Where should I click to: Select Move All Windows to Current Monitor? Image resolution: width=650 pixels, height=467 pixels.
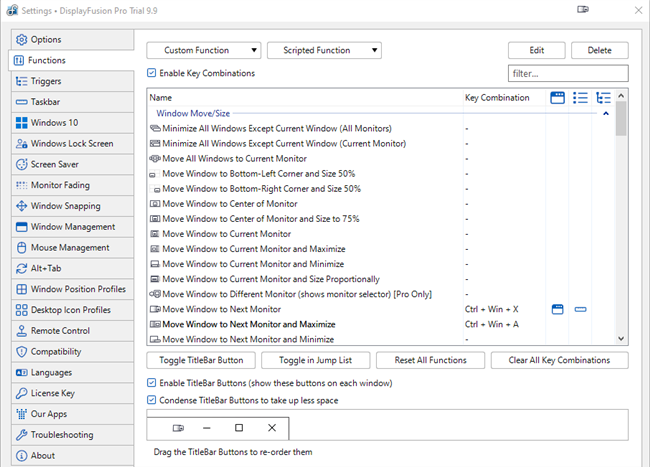(234, 159)
